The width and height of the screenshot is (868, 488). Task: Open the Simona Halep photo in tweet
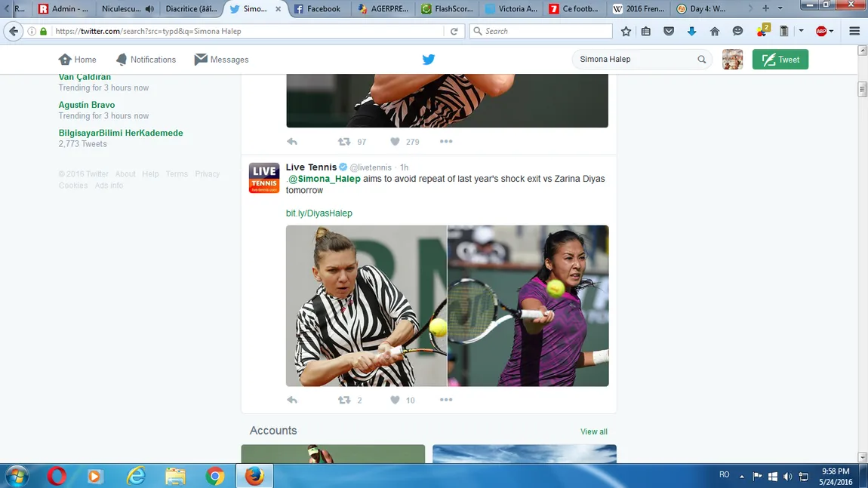[x=366, y=305]
